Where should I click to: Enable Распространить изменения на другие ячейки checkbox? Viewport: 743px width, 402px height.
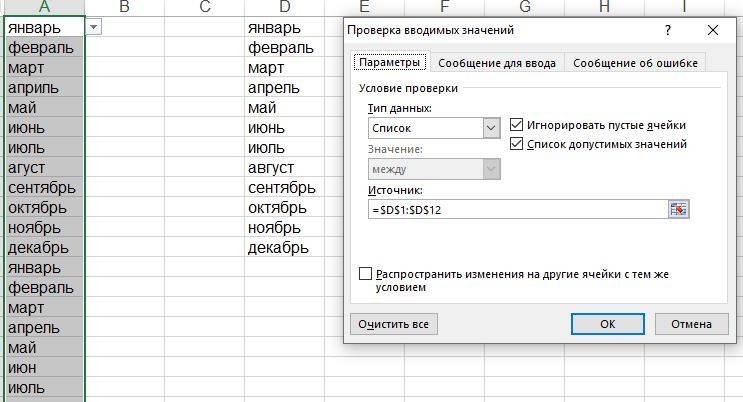click(365, 273)
